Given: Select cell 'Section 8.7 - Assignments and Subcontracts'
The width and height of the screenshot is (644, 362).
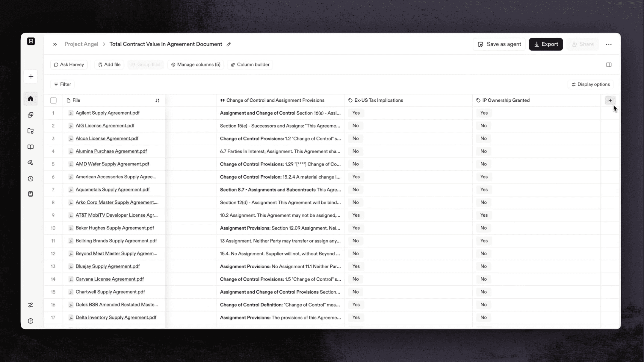Looking at the screenshot, I should click(x=281, y=190).
